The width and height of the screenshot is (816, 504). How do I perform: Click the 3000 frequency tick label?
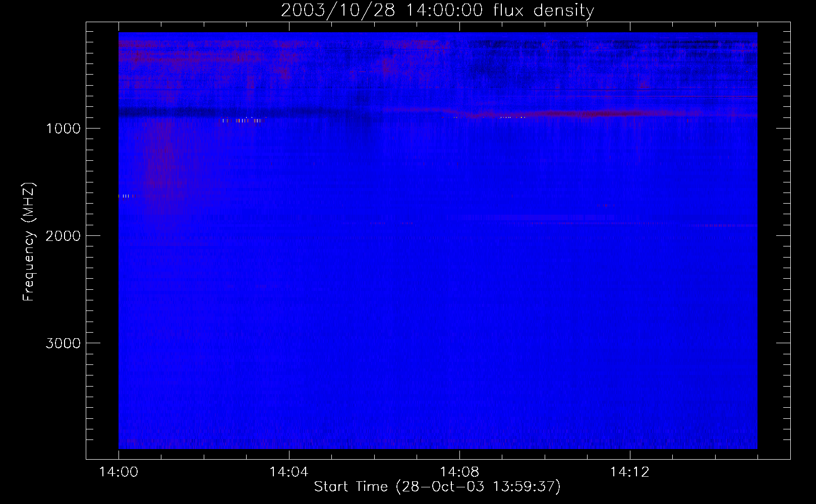(x=63, y=343)
